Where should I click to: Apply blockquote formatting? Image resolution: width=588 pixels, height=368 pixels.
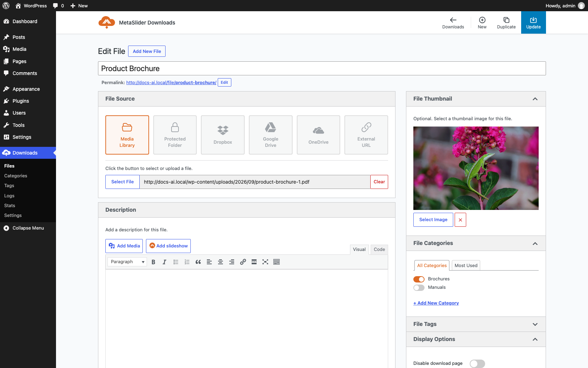pos(198,262)
